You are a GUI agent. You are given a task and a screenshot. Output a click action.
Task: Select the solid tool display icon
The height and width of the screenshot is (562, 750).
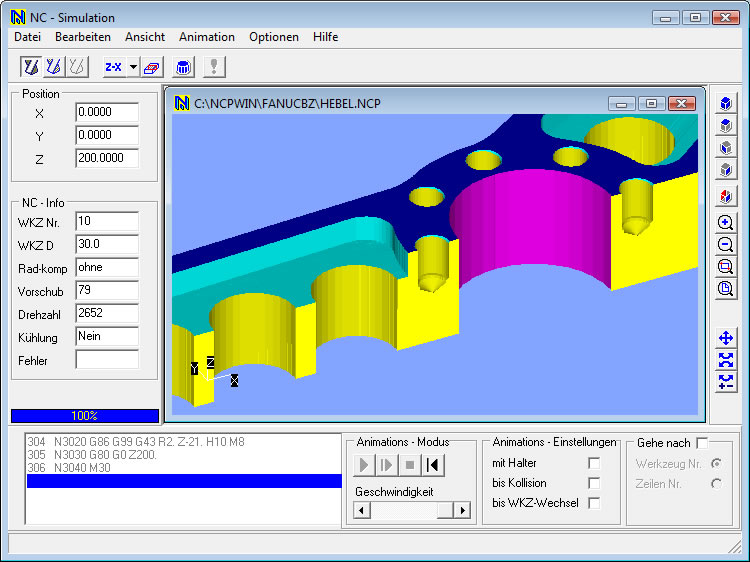coord(31,67)
